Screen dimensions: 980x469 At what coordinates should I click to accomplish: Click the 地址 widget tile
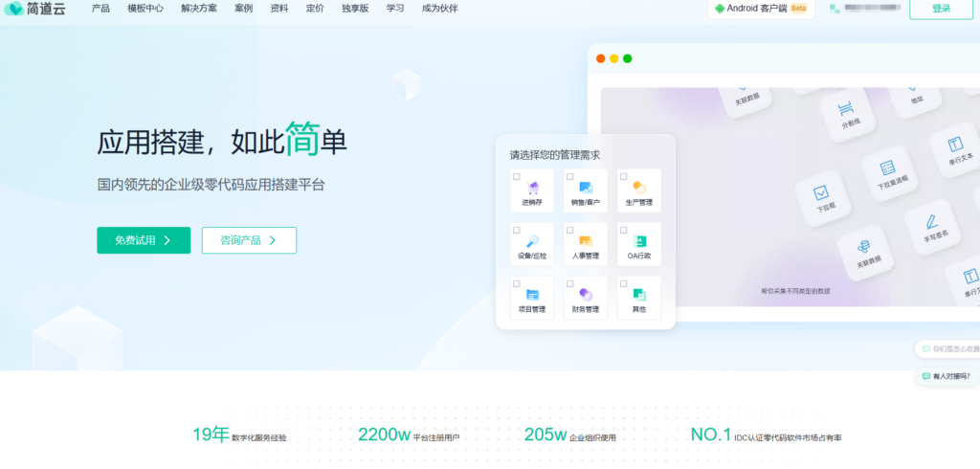click(914, 101)
